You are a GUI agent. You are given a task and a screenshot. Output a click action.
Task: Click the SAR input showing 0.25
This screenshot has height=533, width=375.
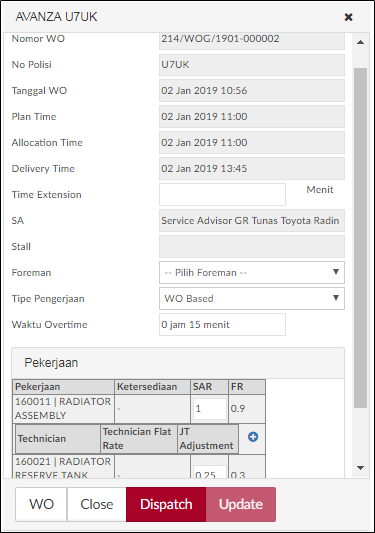pyautogui.click(x=209, y=472)
